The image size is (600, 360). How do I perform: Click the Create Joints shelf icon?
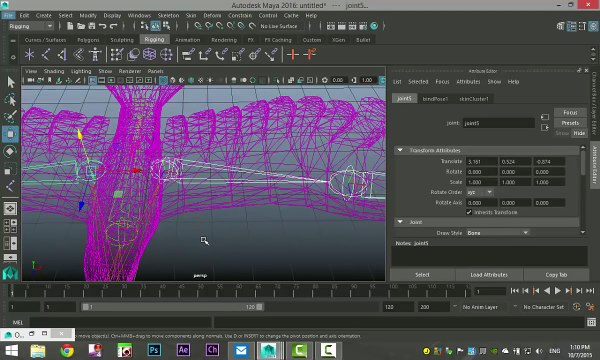(x=46, y=55)
